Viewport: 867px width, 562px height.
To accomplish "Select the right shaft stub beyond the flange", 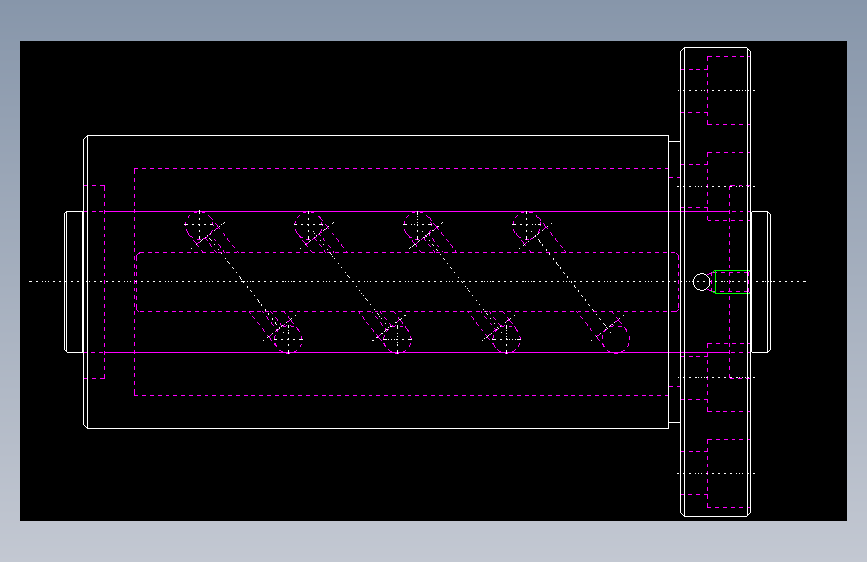I will [761, 282].
